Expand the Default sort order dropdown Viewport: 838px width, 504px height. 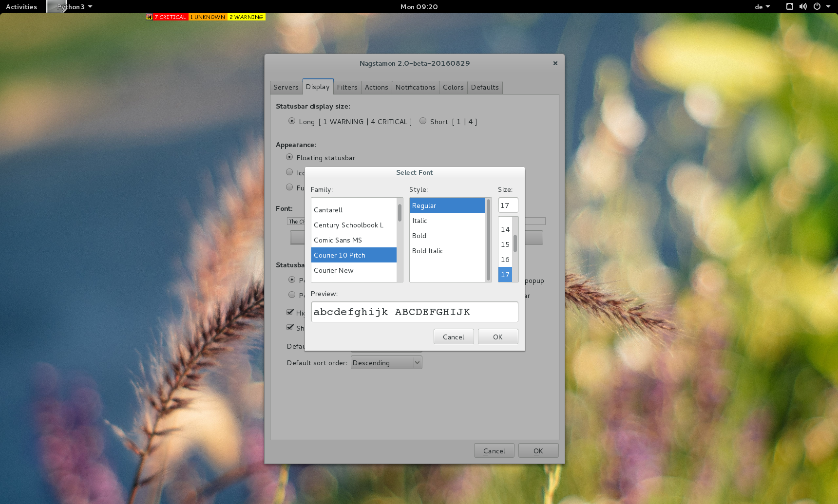coord(386,363)
